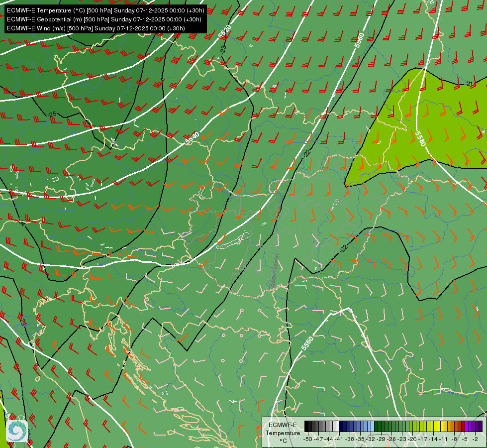Click the -5 legend tick value
Viewport: 487px width, 448px height.
[465, 439]
